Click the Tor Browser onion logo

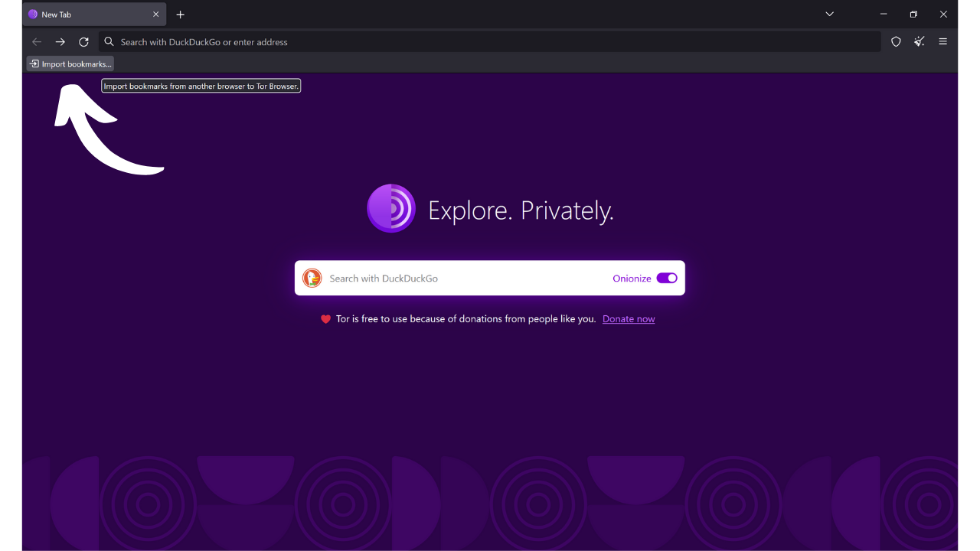tap(390, 207)
